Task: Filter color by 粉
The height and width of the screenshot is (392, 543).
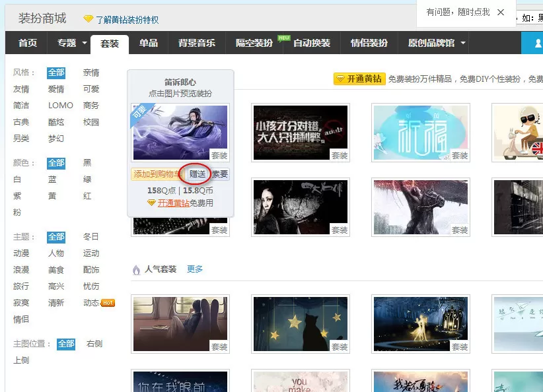Action: click(x=17, y=212)
